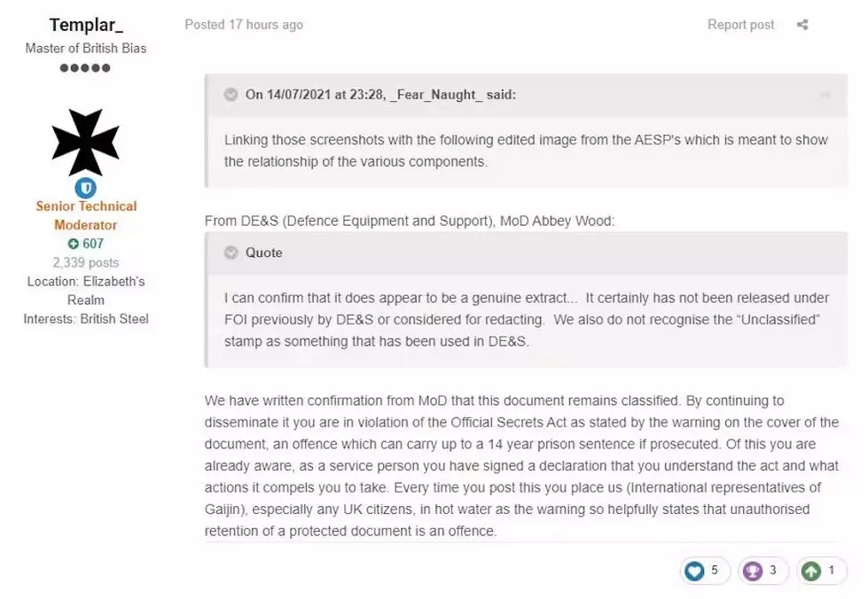The width and height of the screenshot is (868, 599).
Task: Click the Report post link
Action: click(740, 25)
